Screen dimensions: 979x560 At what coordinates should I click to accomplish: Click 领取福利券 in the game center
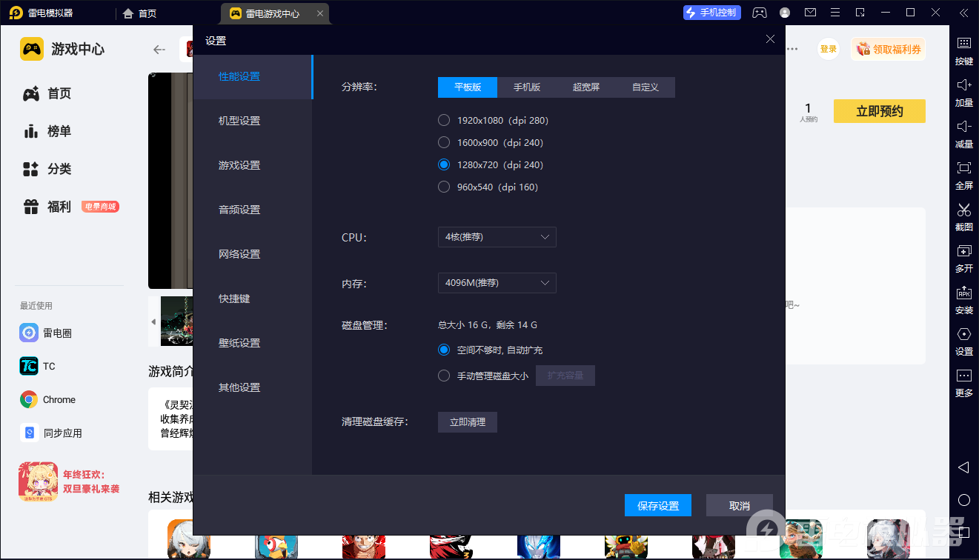[888, 50]
